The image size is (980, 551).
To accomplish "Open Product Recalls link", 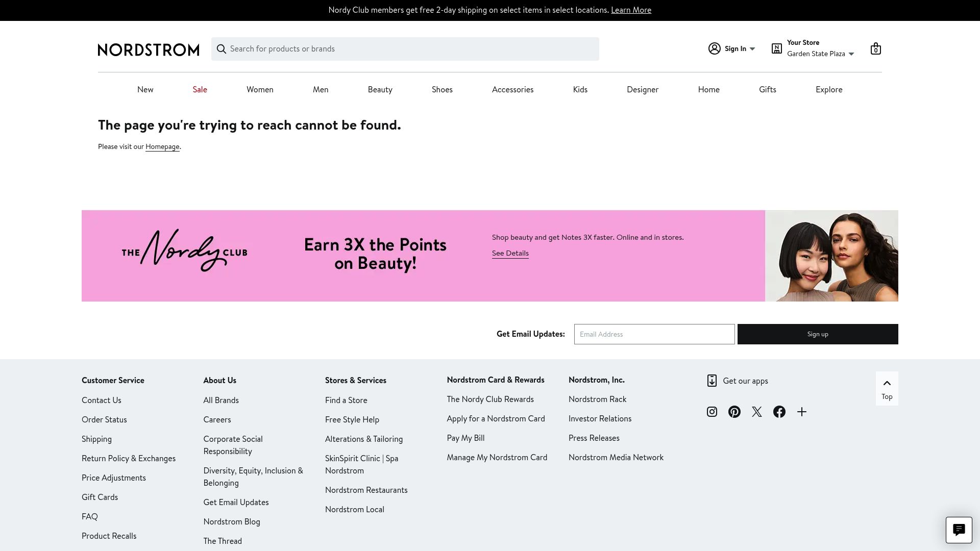I will tap(109, 536).
